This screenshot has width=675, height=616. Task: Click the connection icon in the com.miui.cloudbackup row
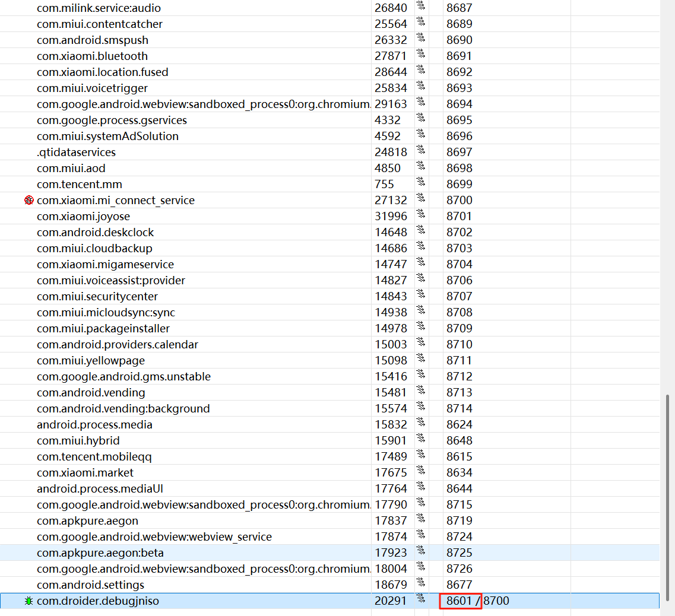tap(421, 246)
